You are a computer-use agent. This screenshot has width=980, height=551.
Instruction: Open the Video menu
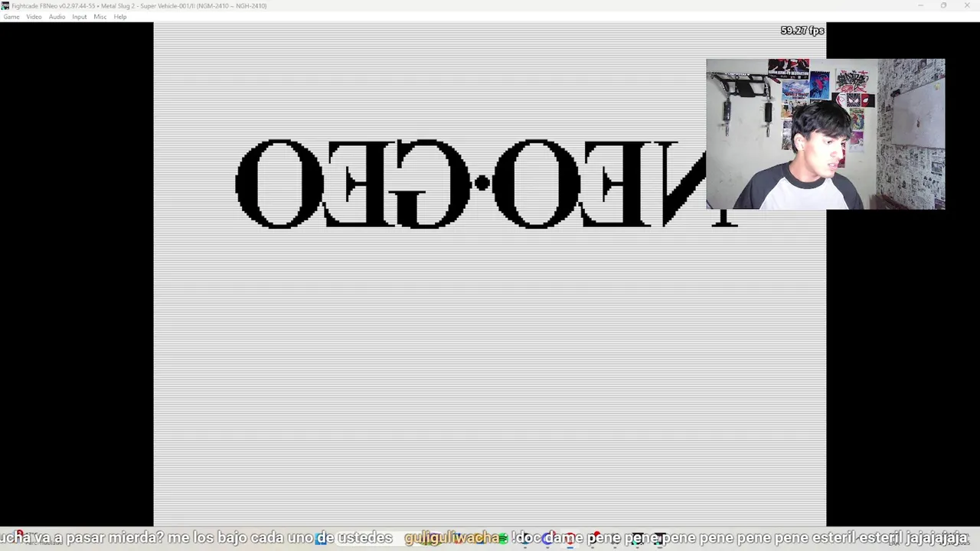click(34, 17)
